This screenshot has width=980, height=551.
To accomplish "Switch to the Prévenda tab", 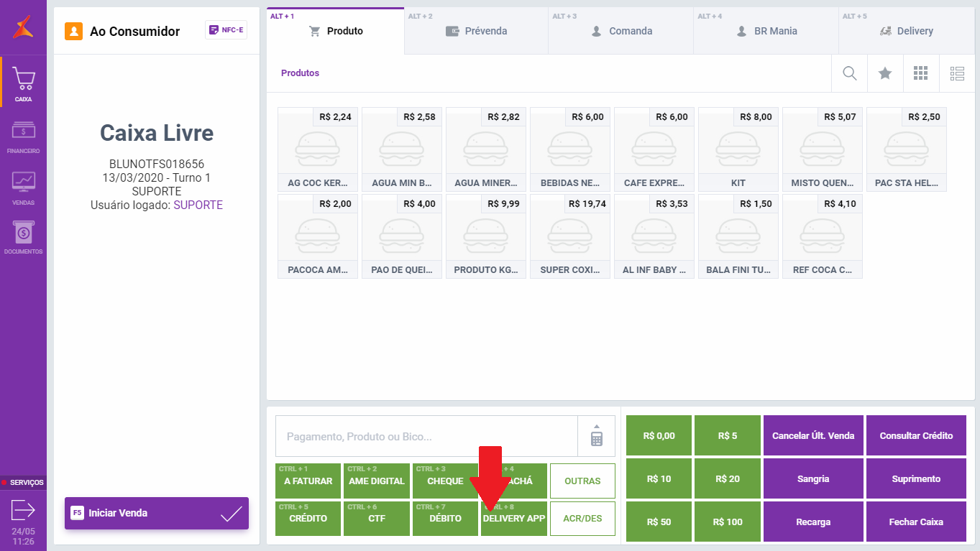I will click(477, 31).
